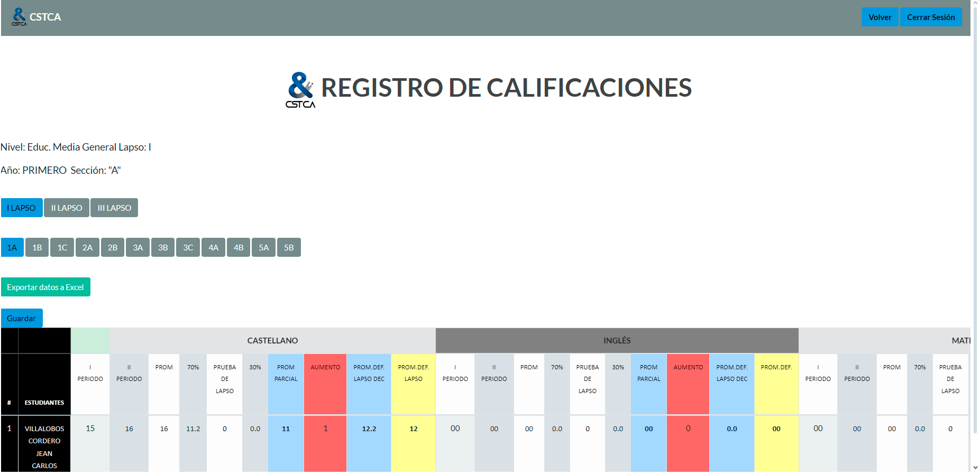
Task: Click the Inglés Aumento red cell value
Action: pyautogui.click(x=688, y=429)
